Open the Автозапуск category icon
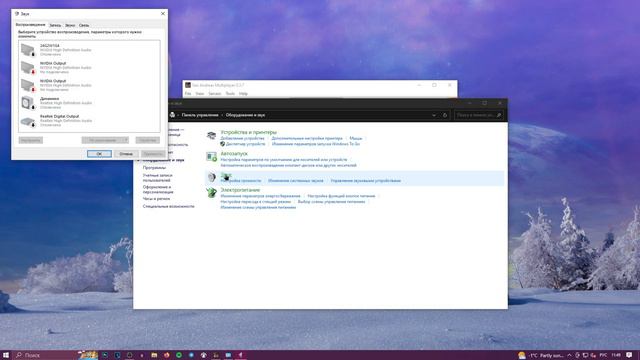Viewport: 640px width, 360px height. coord(211,156)
